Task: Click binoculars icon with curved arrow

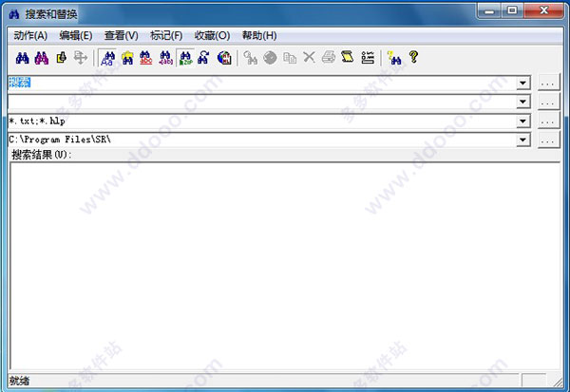Action: [x=204, y=58]
